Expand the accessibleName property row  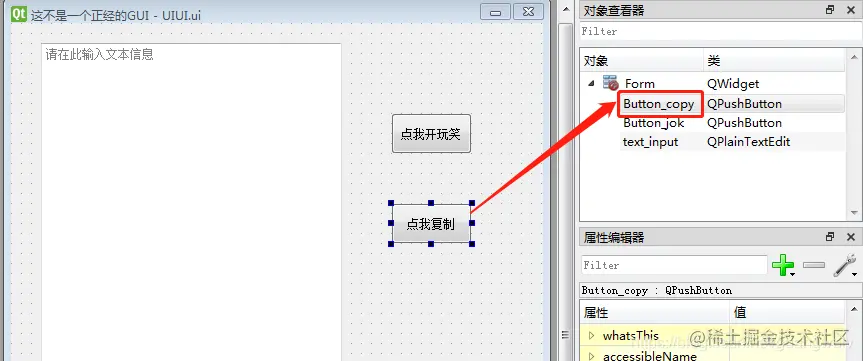[592, 356]
